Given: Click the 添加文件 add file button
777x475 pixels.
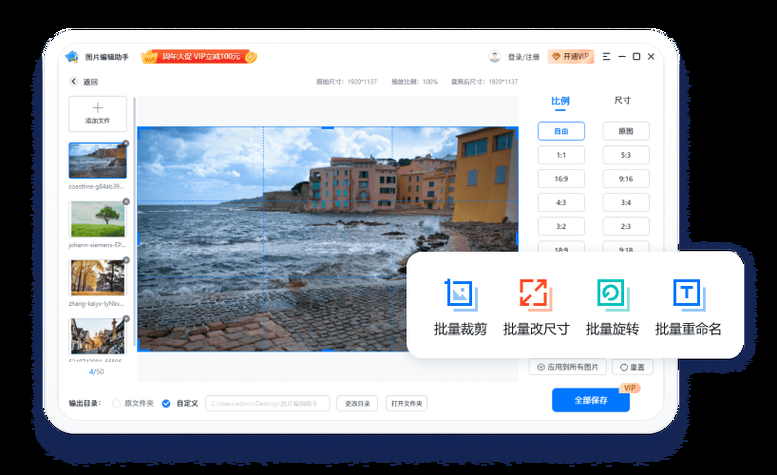Looking at the screenshot, I should 98,114.
